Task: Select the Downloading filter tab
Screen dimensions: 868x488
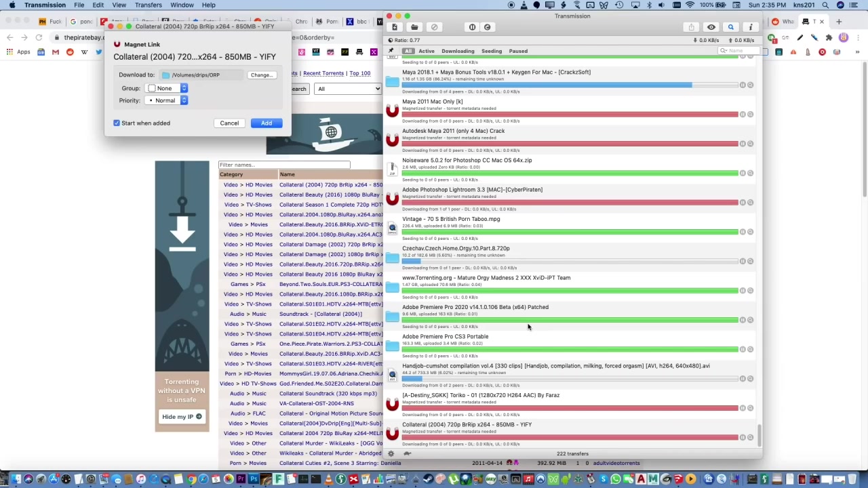Action: pyautogui.click(x=458, y=51)
